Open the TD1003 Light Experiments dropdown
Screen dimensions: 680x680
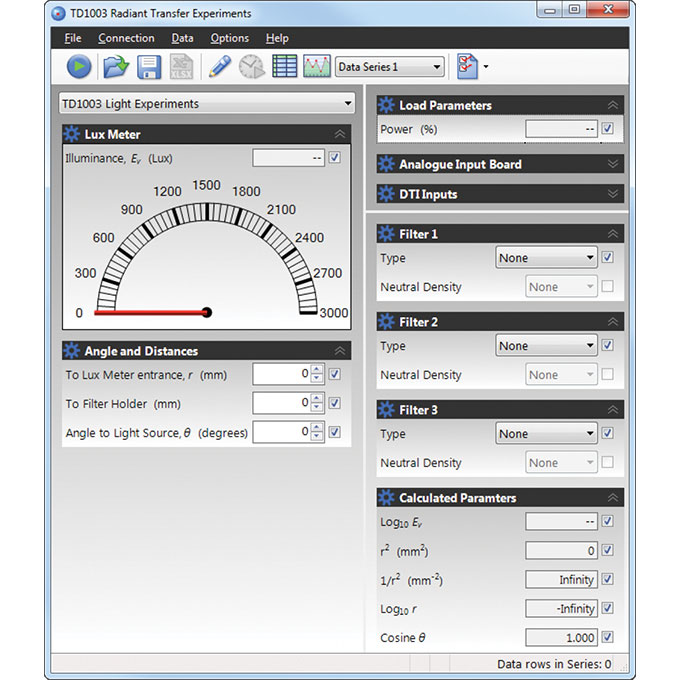coord(206,104)
